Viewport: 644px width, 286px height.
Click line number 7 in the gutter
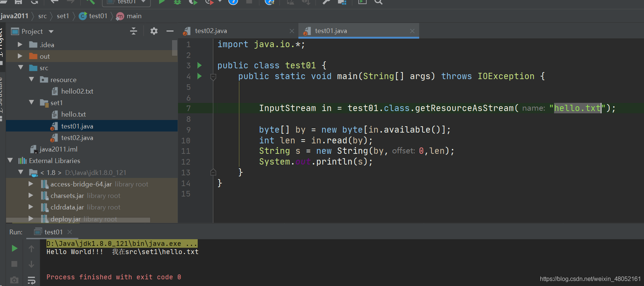[188, 108]
